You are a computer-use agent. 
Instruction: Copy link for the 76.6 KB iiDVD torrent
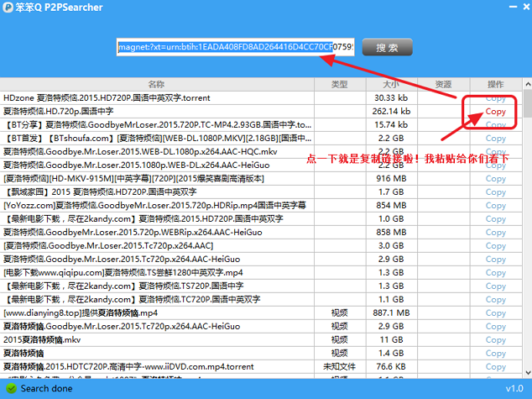coord(495,367)
